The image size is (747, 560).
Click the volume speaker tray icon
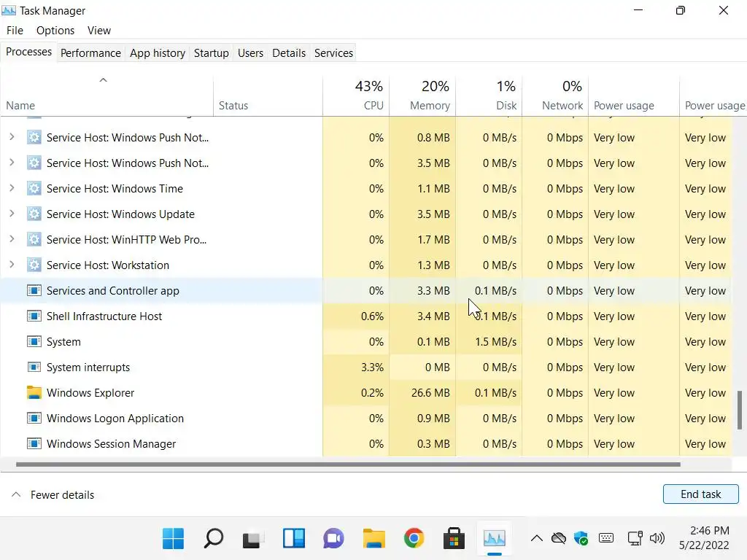tap(657, 539)
